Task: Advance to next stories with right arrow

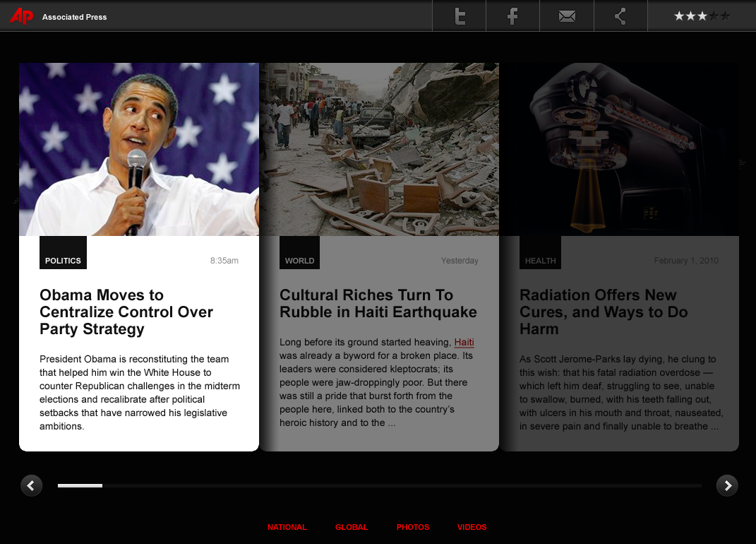Action: coord(727,485)
